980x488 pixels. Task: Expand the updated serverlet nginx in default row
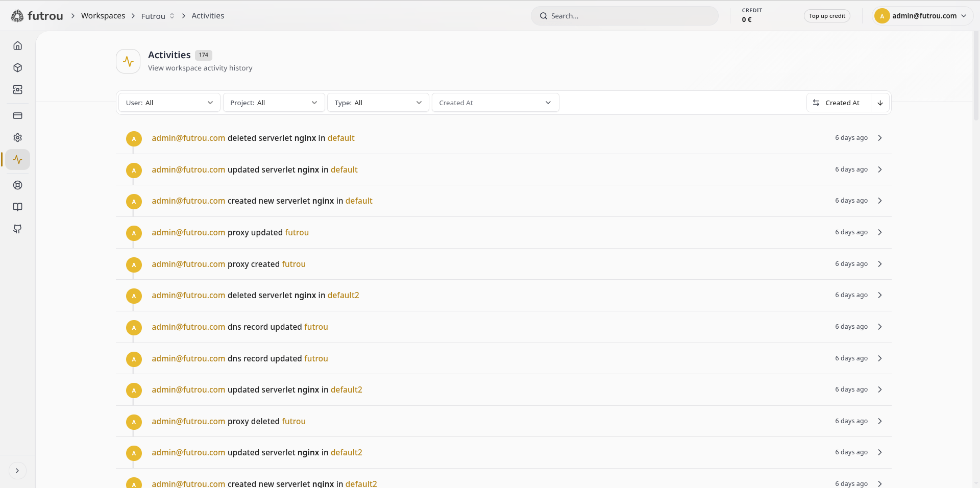tap(880, 169)
